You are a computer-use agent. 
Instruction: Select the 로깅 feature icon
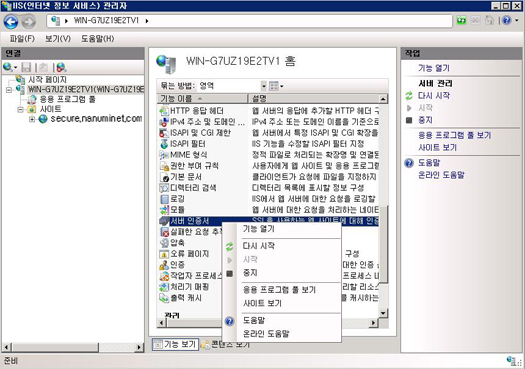point(164,199)
